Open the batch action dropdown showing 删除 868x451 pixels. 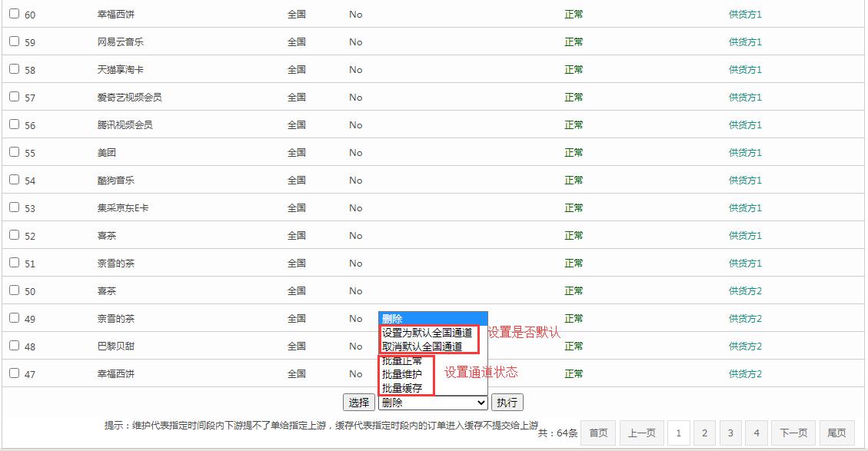point(433,403)
